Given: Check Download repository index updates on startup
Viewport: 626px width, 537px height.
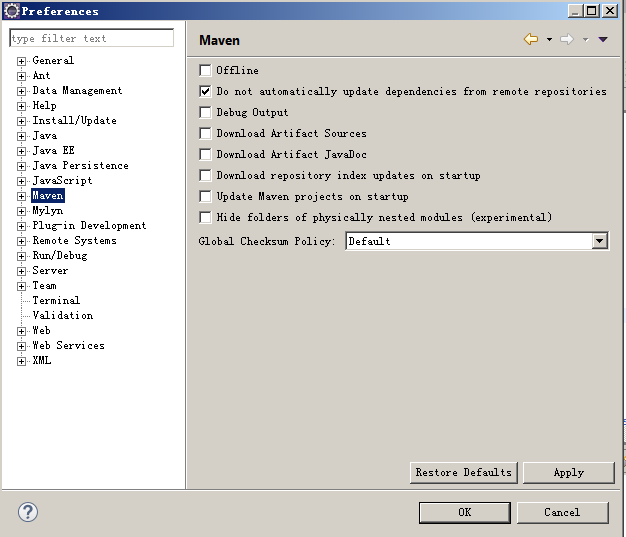Looking at the screenshot, I should [x=205, y=175].
